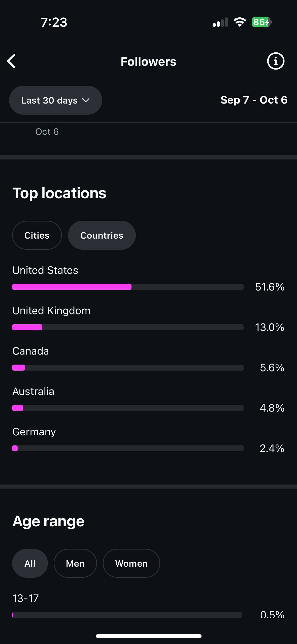Tap the home indicator bar
Screen dimensions: 297x644
[x=148, y=636]
